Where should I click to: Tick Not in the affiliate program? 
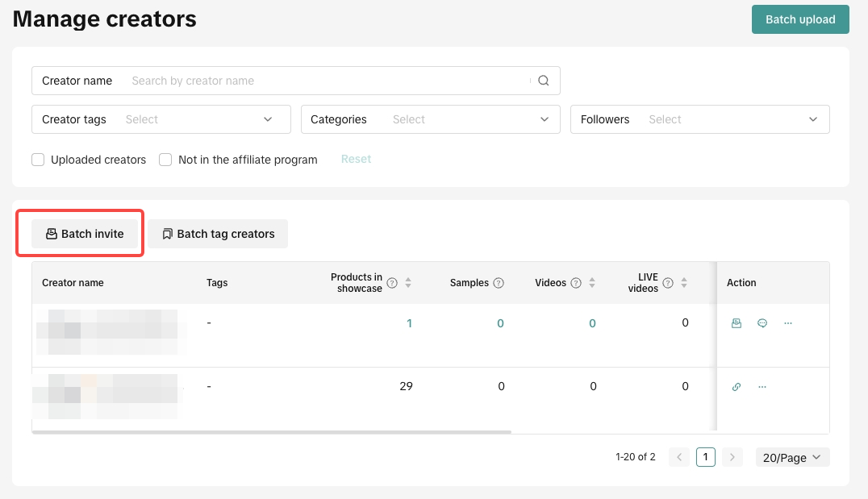(165, 160)
